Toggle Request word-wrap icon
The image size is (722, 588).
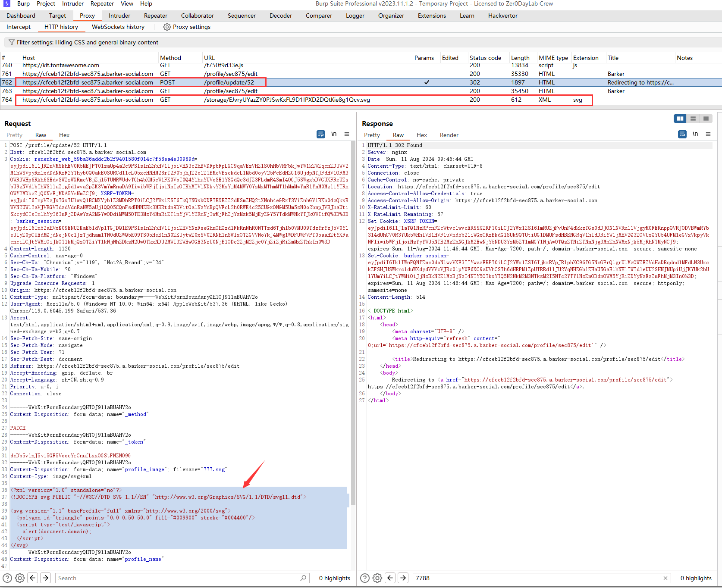(x=321, y=134)
